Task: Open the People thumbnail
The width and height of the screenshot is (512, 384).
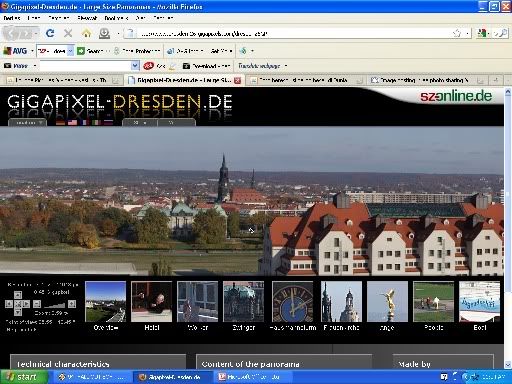Action: tap(434, 301)
